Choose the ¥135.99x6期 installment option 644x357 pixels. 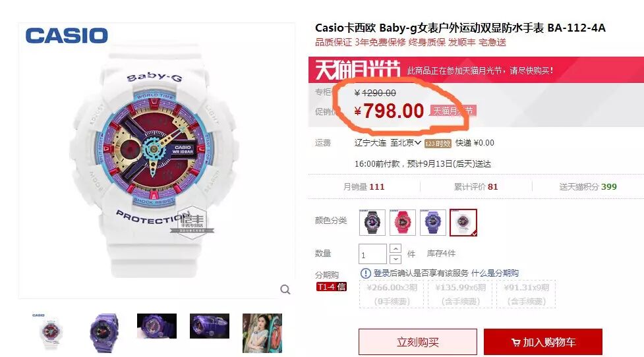[x=460, y=294]
